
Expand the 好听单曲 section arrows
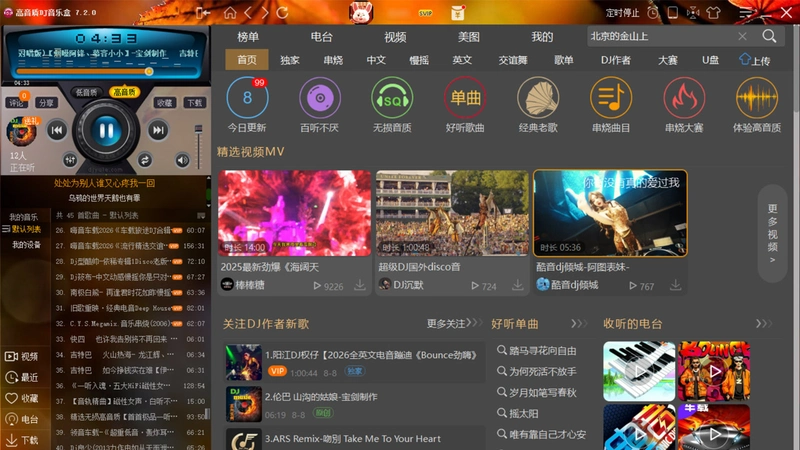pyautogui.click(x=579, y=323)
